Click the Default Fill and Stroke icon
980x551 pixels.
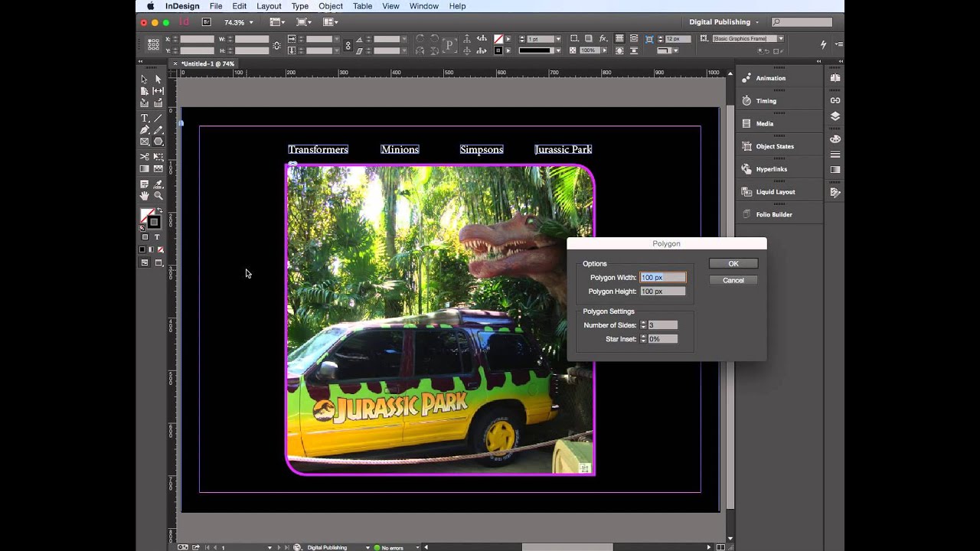click(142, 227)
